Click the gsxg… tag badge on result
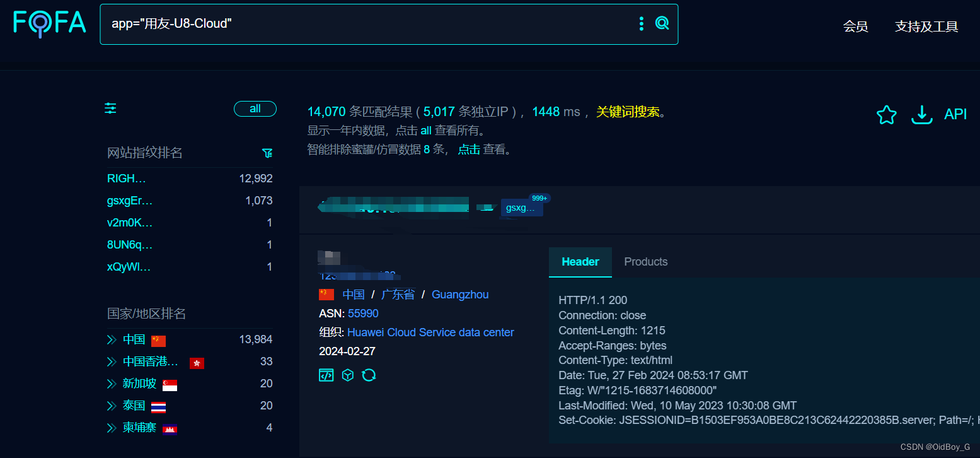The height and width of the screenshot is (458, 980). (522, 208)
